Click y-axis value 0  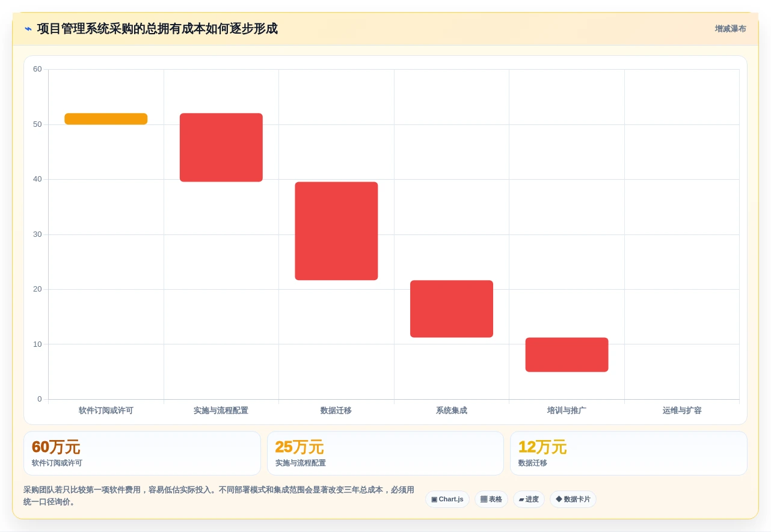pos(40,399)
